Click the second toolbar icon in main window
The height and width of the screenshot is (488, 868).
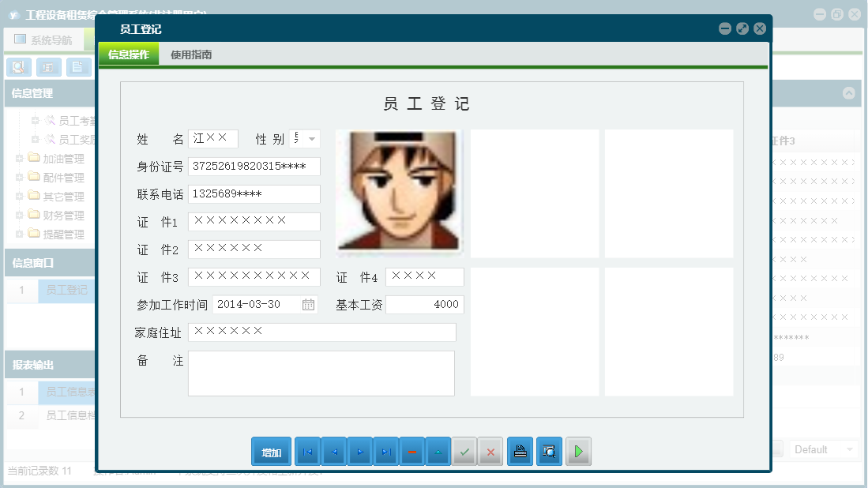[x=48, y=67]
